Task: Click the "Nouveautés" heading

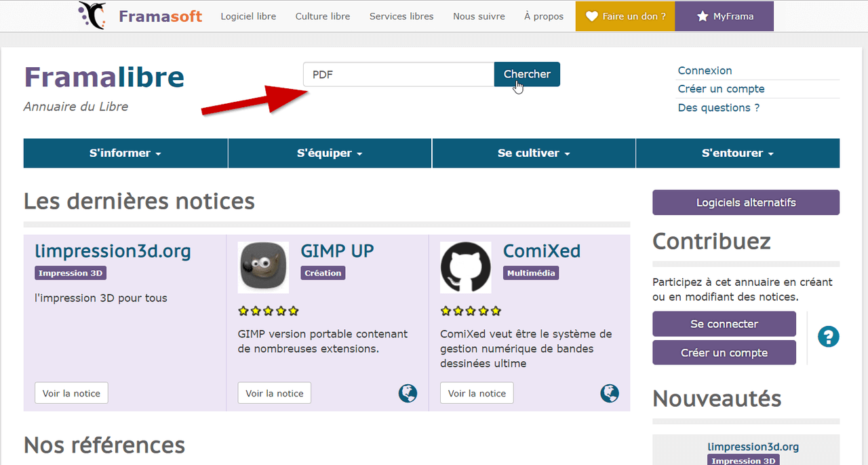Action: coord(717,398)
